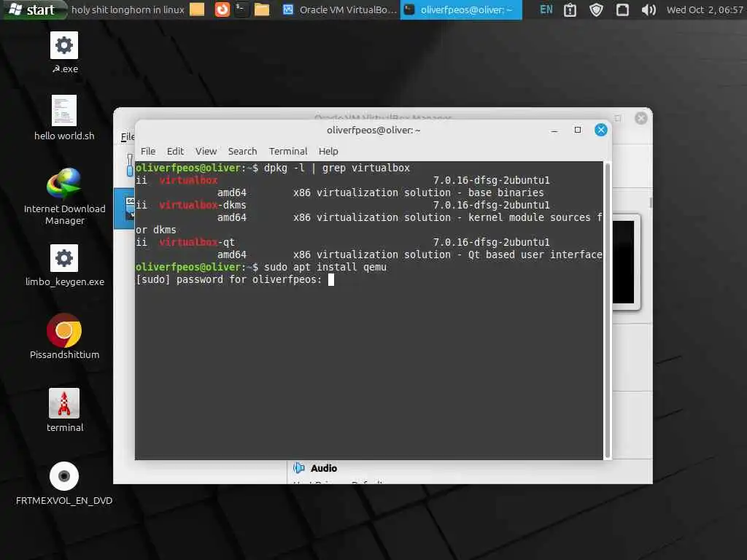747x560 pixels.
Task: Open the shield security tray icon
Action: (597, 9)
